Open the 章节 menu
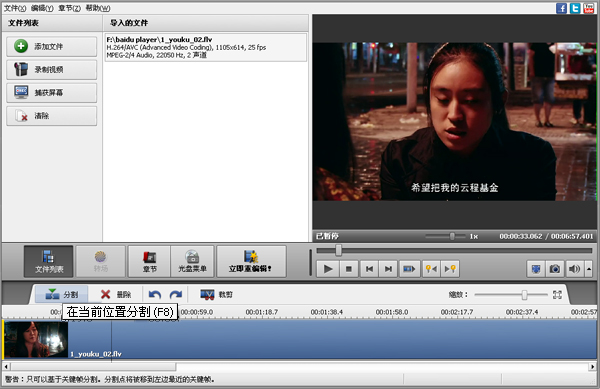Image resolution: width=600 pixels, height=389 pixels. (x=69, y=8)
